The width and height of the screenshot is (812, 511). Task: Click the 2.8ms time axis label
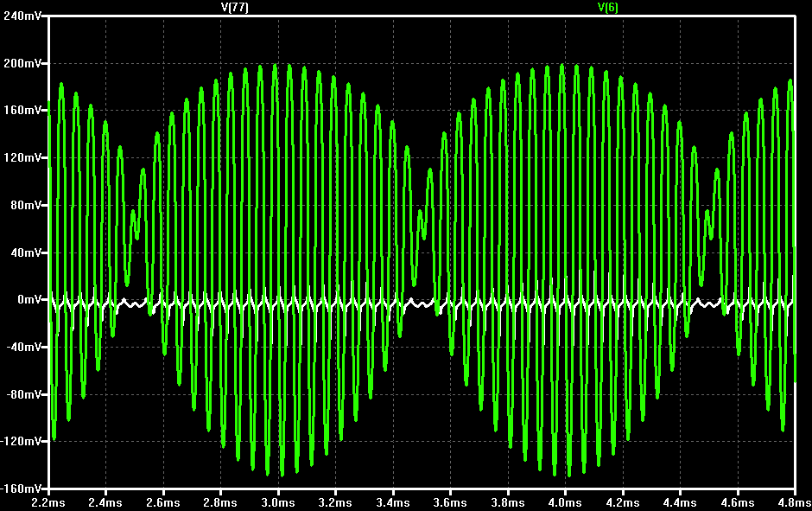pos(220,502)
